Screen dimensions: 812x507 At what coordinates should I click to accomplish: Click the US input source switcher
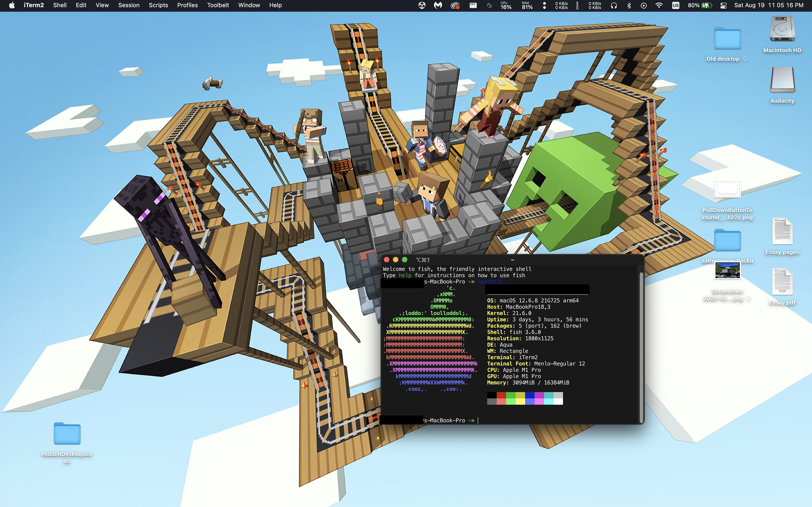tap(676, 5)
